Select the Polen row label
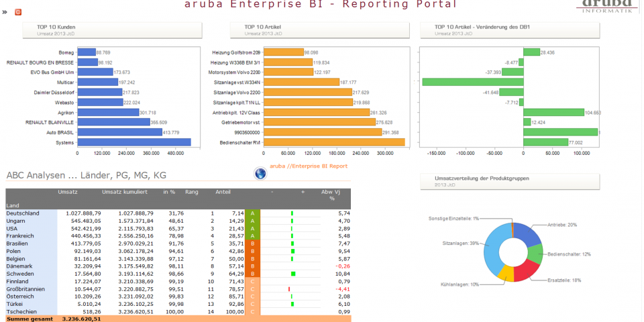The width and height of the screenshot is (644, 322). pos(14,251)
